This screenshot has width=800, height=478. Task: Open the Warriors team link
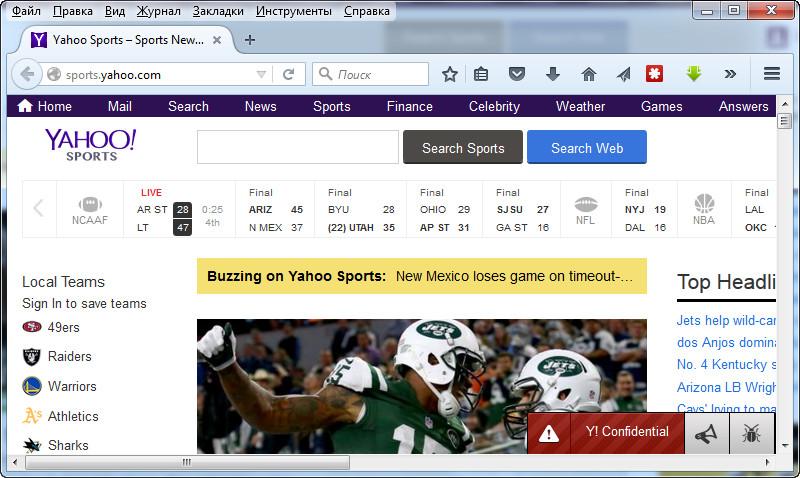pyautogui.click(x=72, y=386)
